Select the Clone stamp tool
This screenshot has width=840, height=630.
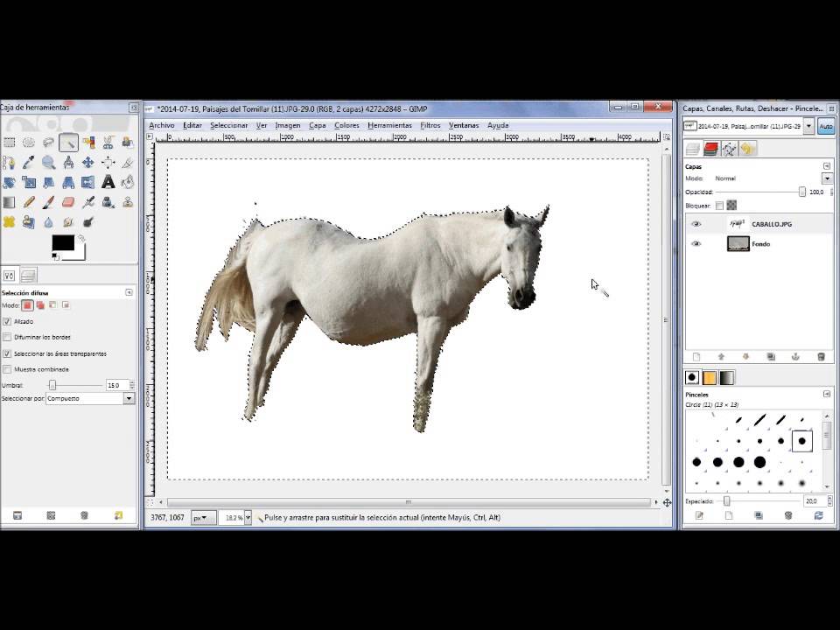tap(128, 202)
